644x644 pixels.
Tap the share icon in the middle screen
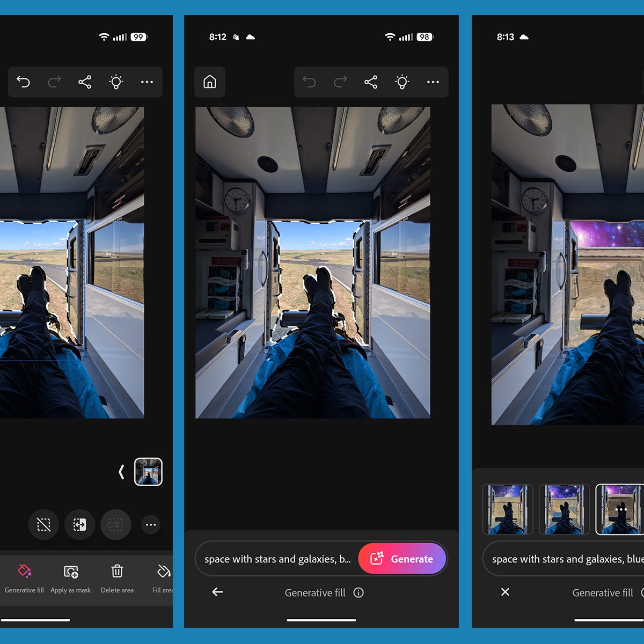click(371, 82)
